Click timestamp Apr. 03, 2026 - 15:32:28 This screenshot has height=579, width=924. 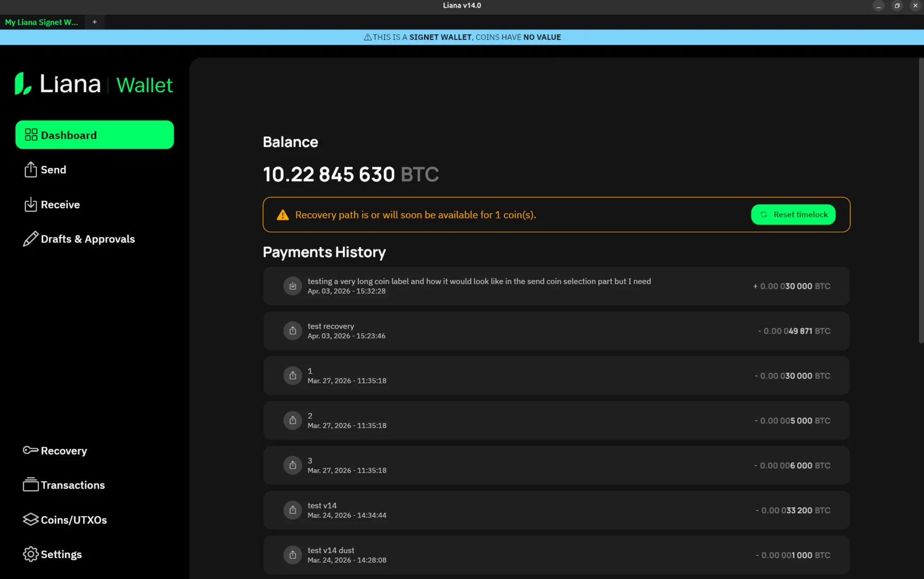(x=347, y=291)
